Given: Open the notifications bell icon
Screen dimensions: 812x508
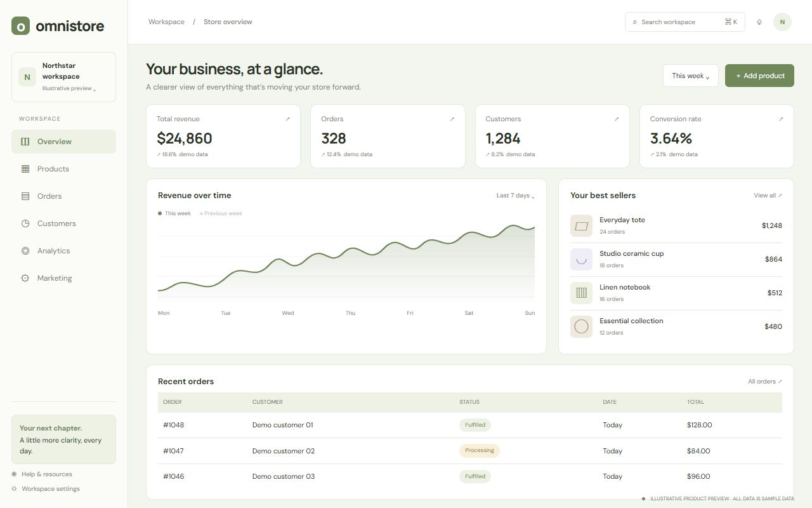Looking at the screenshot, I should (759, 22).
